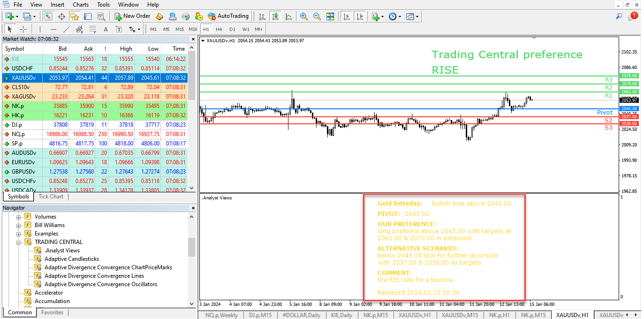Draw a vertical line tool

pyautogui.click(x=40, y=29)
